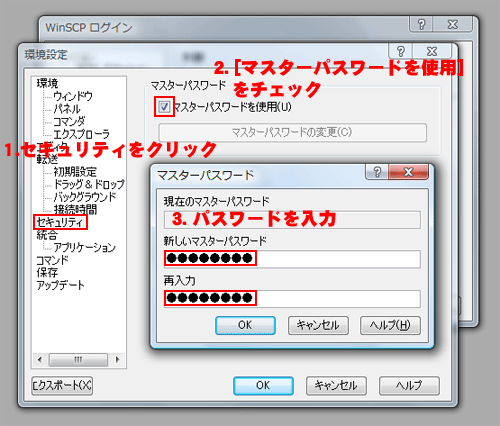Click the horizontal scrollbar thumb in tree
Image resolution: width=500 pixels, height=426 pixels.
click(x=78, y=360)
